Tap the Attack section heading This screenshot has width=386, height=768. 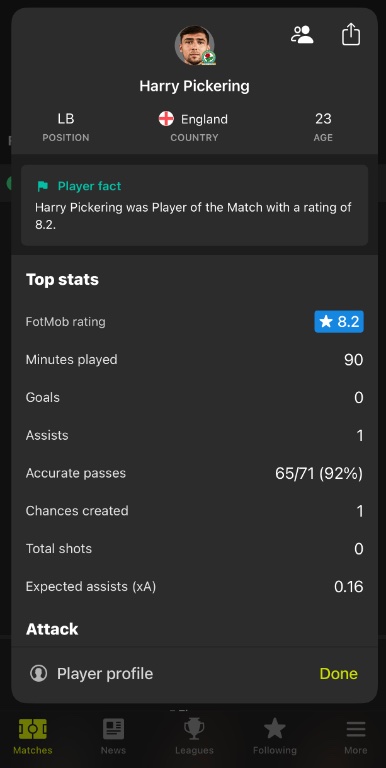52,629
